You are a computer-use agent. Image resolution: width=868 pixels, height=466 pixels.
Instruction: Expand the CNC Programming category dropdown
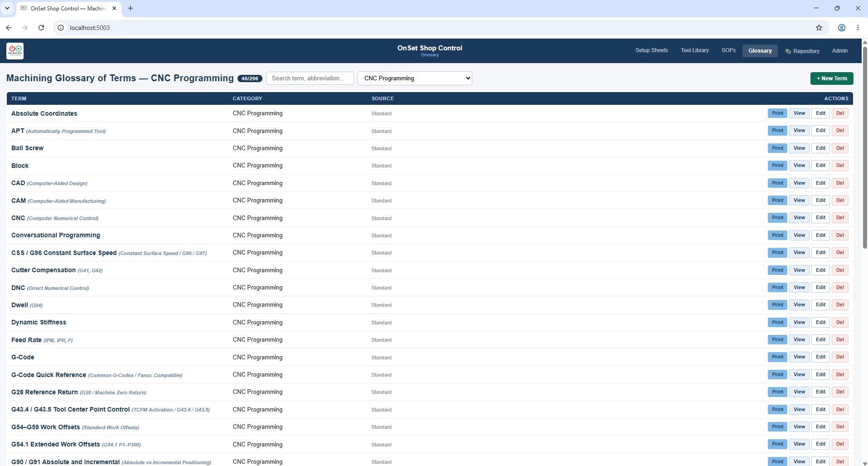415,78
